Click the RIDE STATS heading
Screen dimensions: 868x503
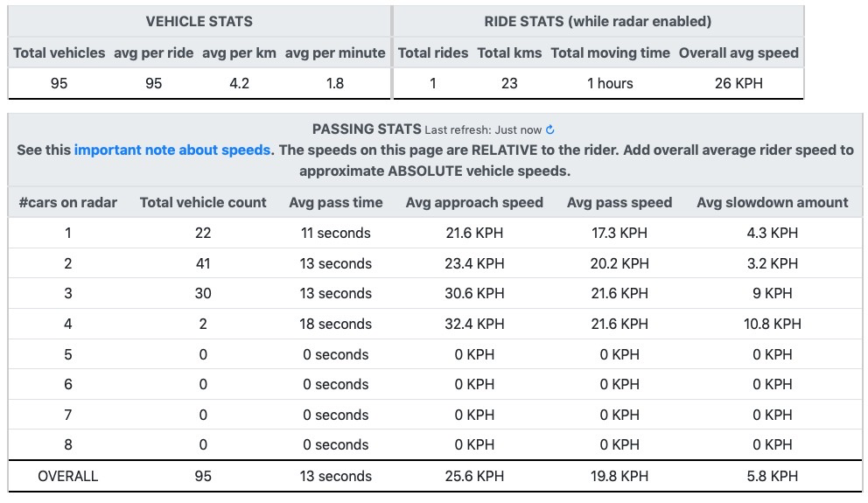coord(598,22)
